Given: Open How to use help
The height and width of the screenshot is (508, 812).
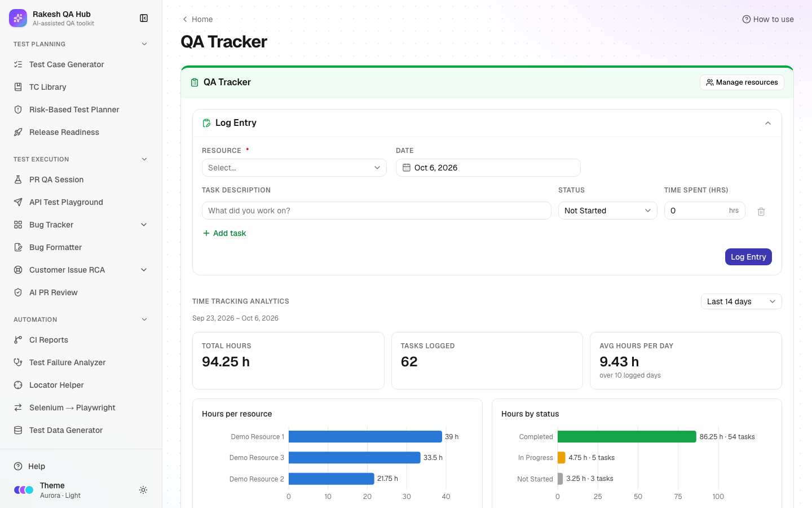Looking at the screenshot, I should pos(768,19).
